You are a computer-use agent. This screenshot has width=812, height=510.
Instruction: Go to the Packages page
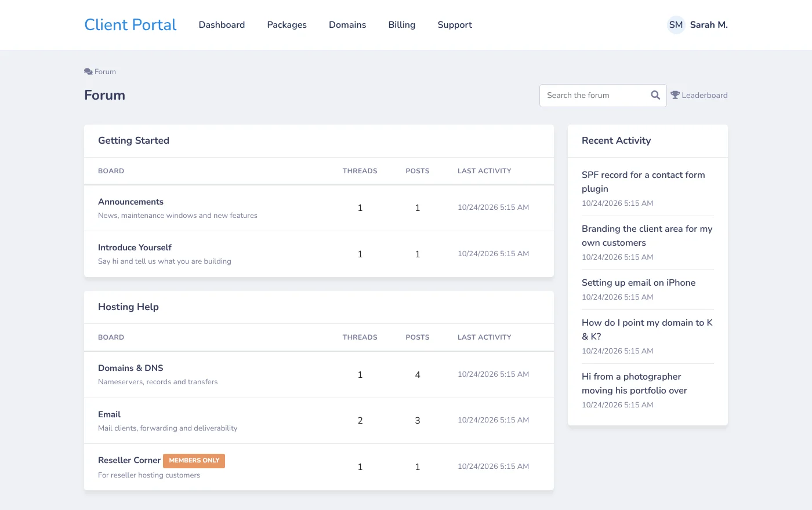pyautogui.click(x=287, y=25)
